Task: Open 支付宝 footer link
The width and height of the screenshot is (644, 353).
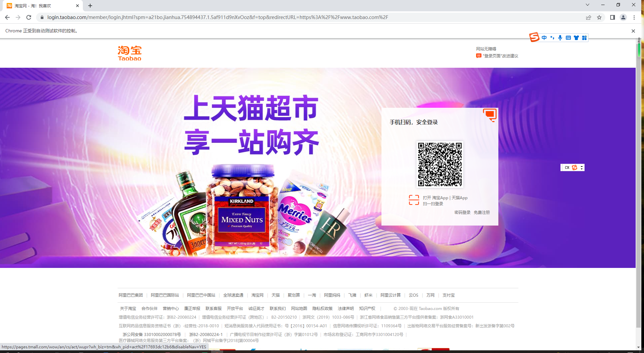Action: (449, 295)
